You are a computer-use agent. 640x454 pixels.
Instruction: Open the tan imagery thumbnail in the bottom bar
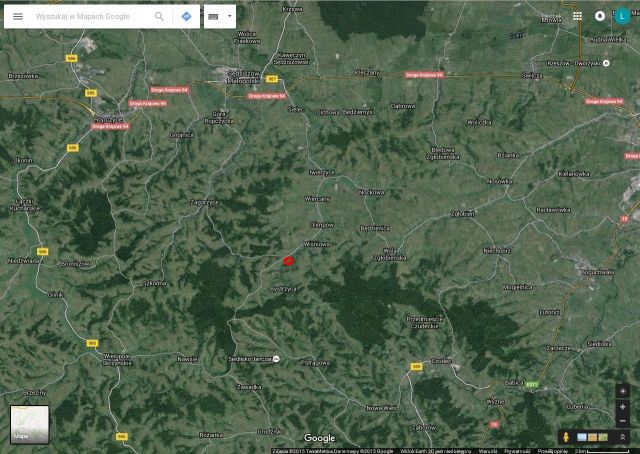coord(592,437)
